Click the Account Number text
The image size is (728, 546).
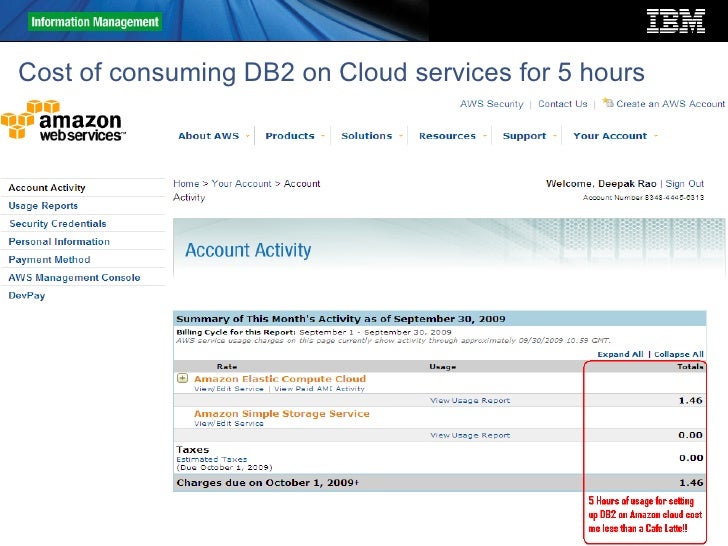(x=644, y=198)
